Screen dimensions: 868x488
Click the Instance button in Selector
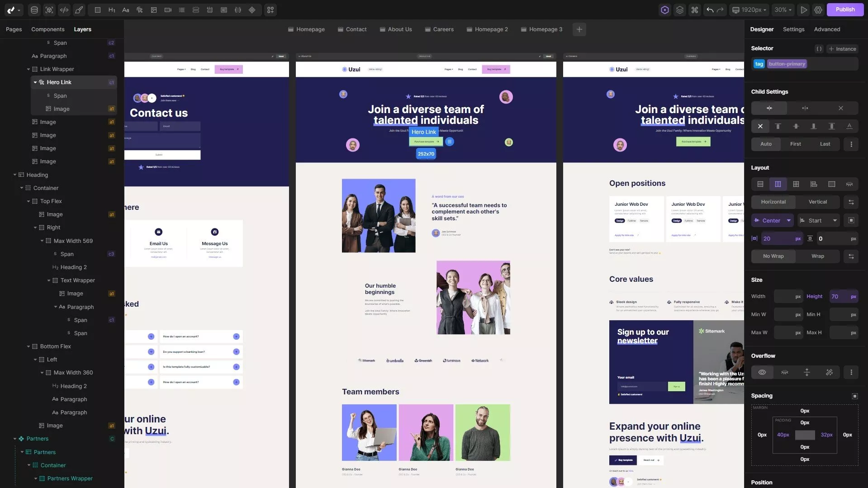(x=842, y=49)
